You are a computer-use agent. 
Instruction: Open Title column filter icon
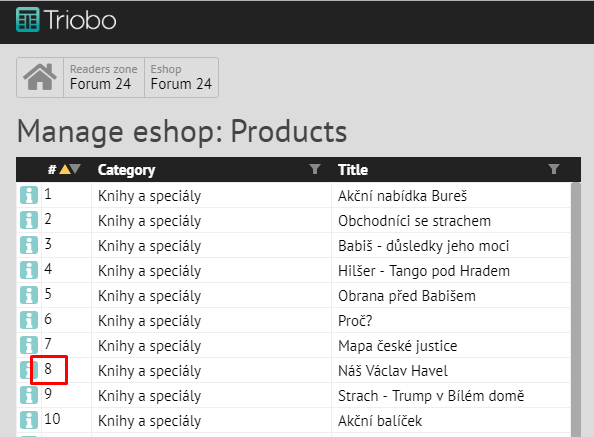[x=554, y=169]
